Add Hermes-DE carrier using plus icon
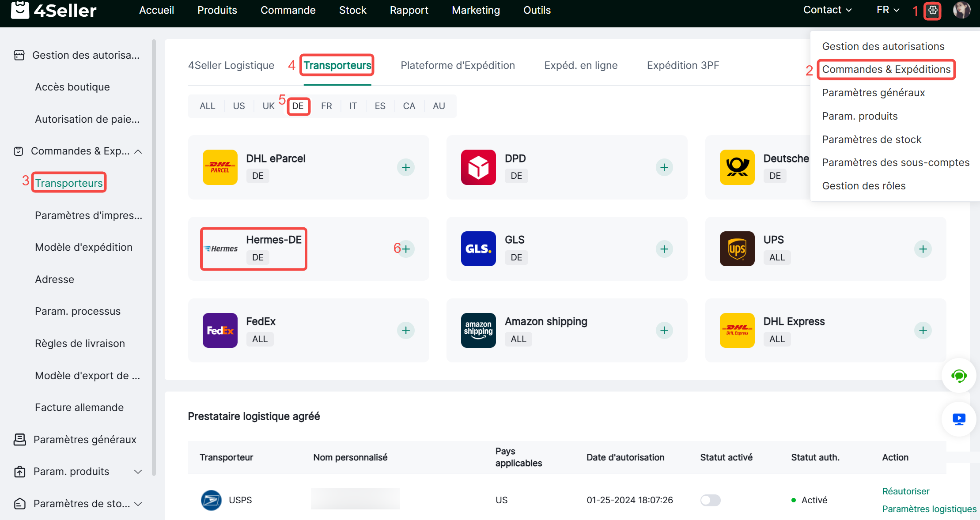 coord(405,249)
